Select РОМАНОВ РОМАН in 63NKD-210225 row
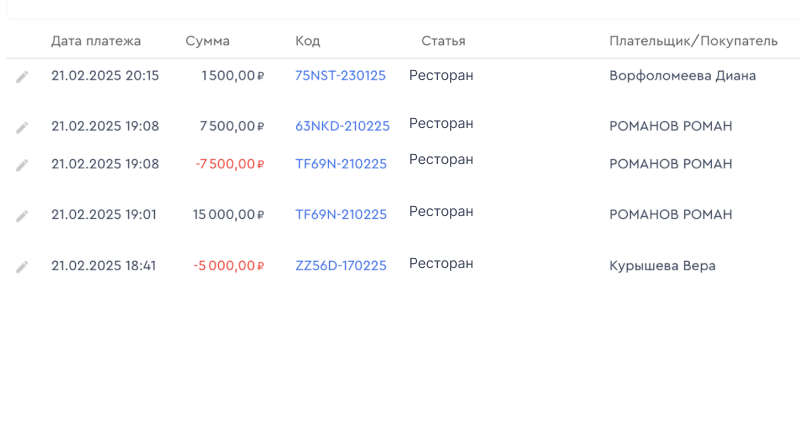Viewport: 800px width, 432px height. 671,126
